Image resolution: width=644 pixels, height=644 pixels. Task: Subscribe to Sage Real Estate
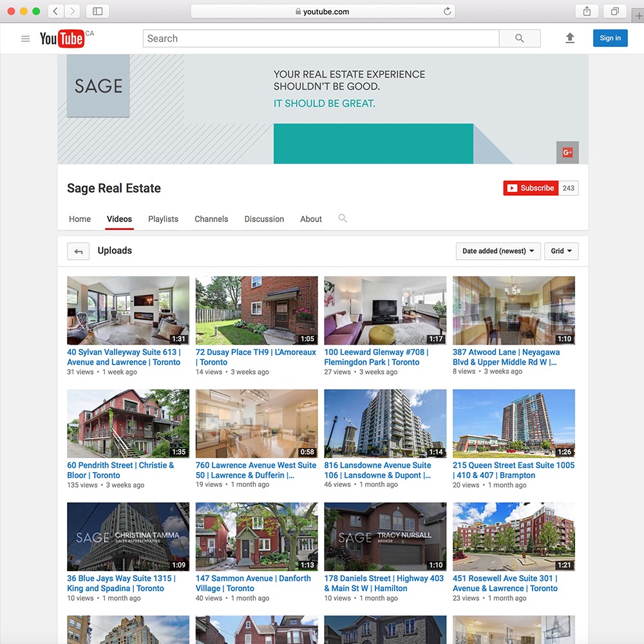click(x=531, y=188)
